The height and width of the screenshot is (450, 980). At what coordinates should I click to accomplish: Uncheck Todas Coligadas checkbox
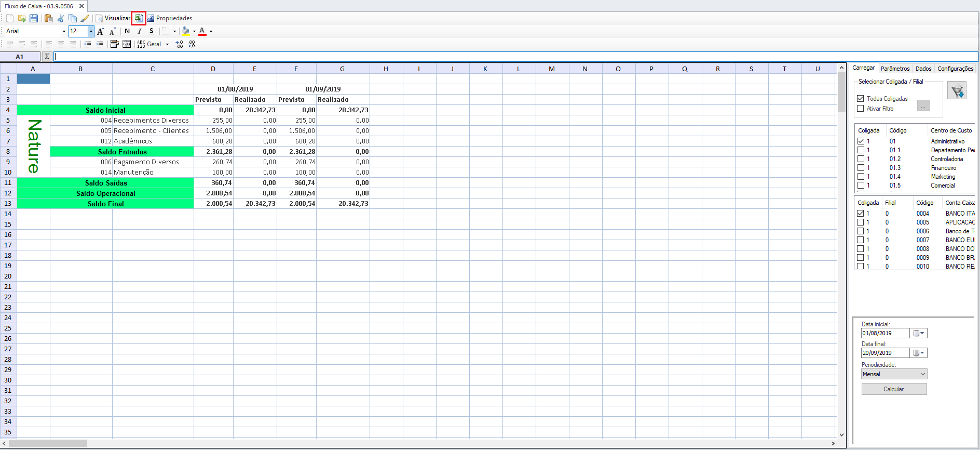(861, 98)
